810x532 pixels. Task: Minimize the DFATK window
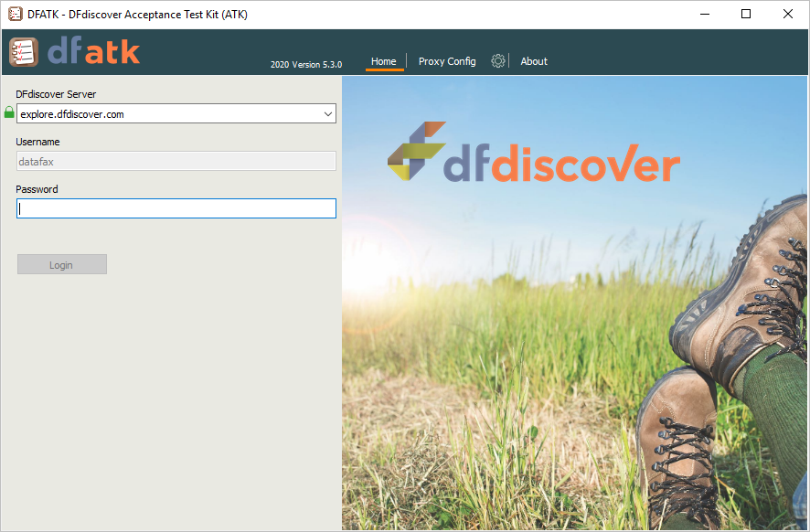[704, 14]
